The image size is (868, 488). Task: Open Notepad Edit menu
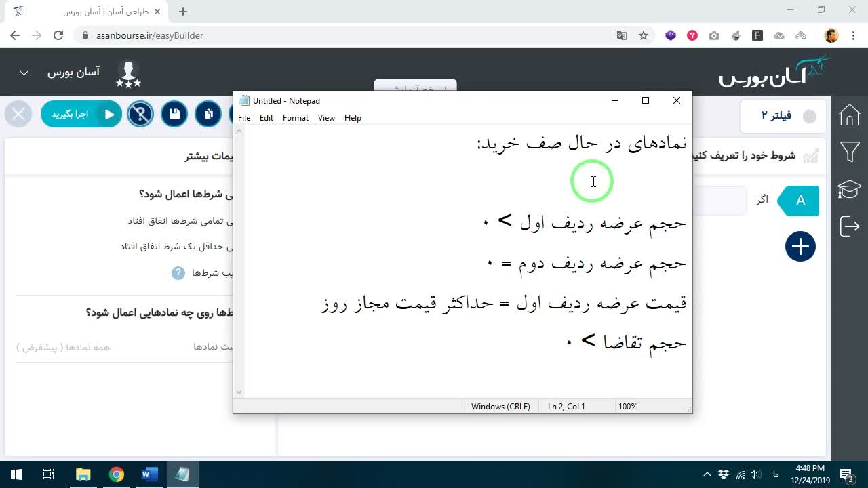point(267,118)
